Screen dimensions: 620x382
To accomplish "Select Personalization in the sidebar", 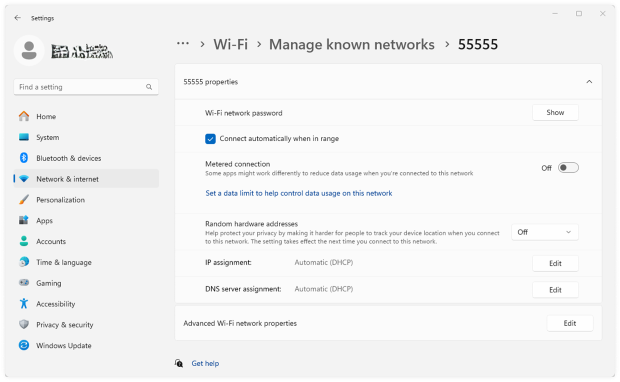I will tap(86, 200).
